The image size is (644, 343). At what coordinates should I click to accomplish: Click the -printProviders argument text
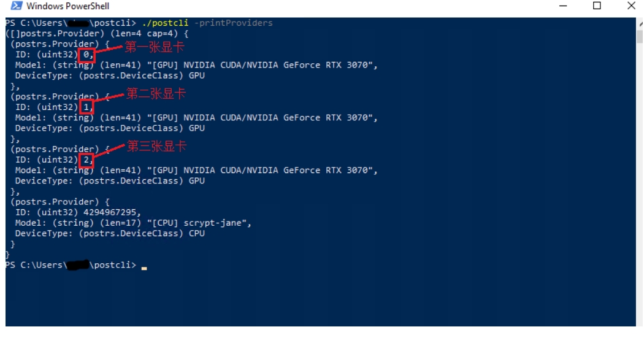(x=233, y=23)
